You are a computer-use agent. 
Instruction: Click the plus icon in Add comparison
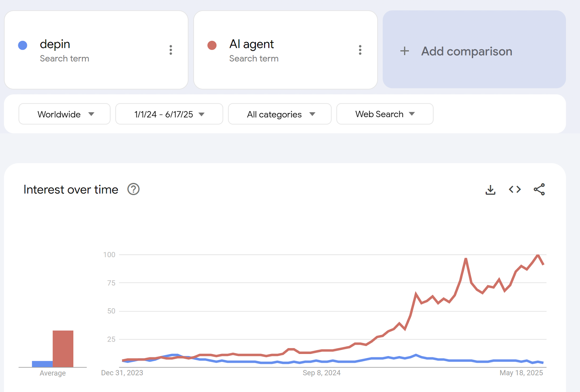405,51
